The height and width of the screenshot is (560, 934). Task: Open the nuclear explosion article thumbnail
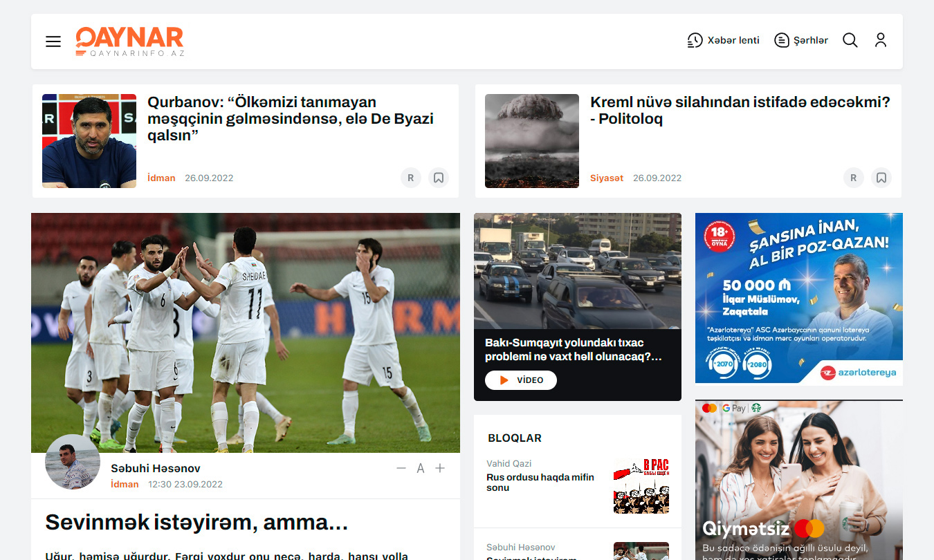pos(531,141)
